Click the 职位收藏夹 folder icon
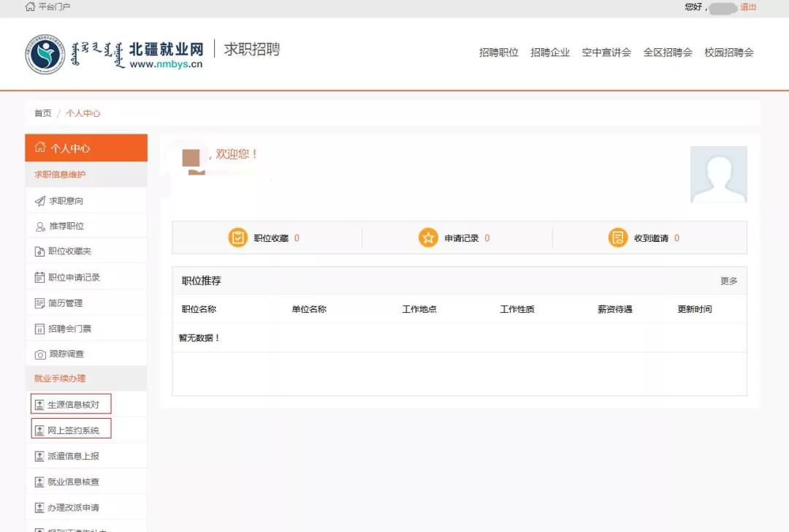789x532 pixels. (40, 252)
